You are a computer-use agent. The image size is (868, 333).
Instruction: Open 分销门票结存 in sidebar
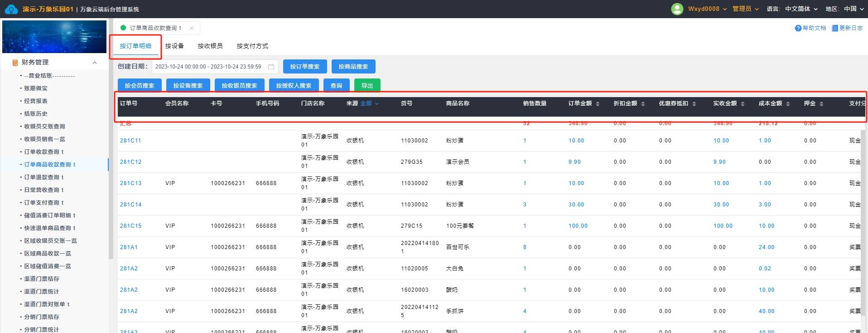coord(42,317)
